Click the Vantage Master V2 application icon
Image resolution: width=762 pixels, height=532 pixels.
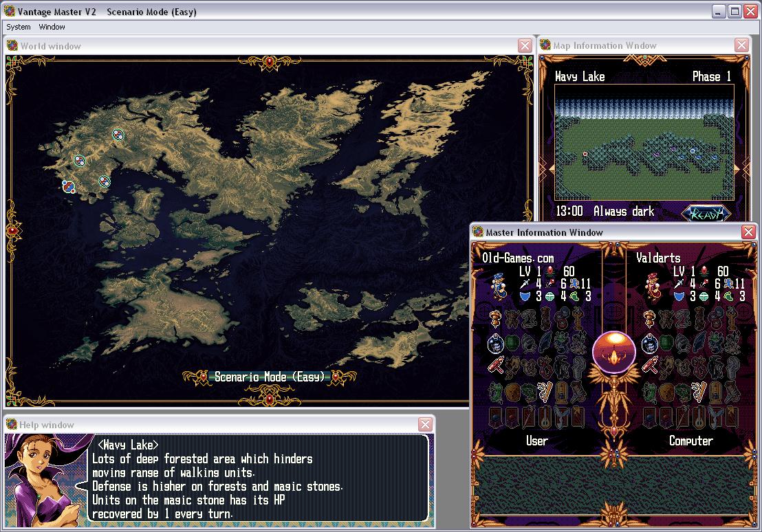point(9,11)
